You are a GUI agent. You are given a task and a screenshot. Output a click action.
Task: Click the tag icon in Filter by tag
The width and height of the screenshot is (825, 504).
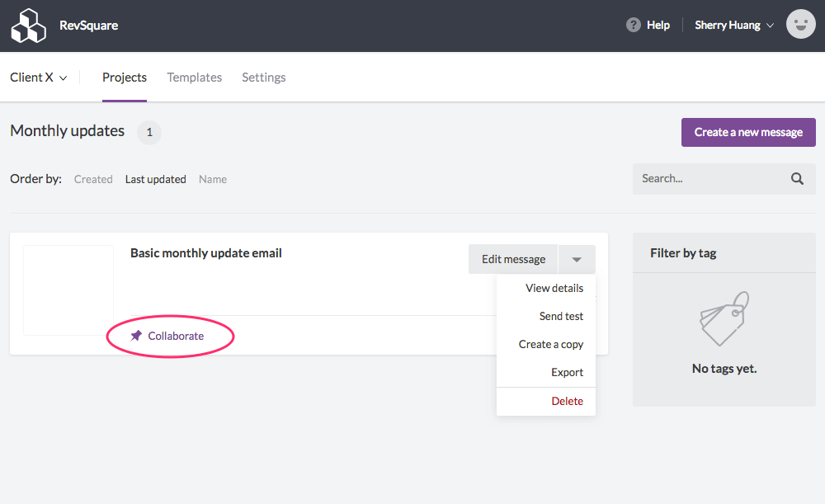tap(724, 318)
